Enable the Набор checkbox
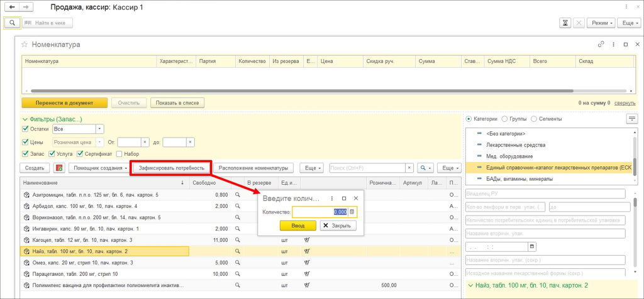The width and height of the screenshot is (644, 299). pyautogui.click(x=119, y=153)
